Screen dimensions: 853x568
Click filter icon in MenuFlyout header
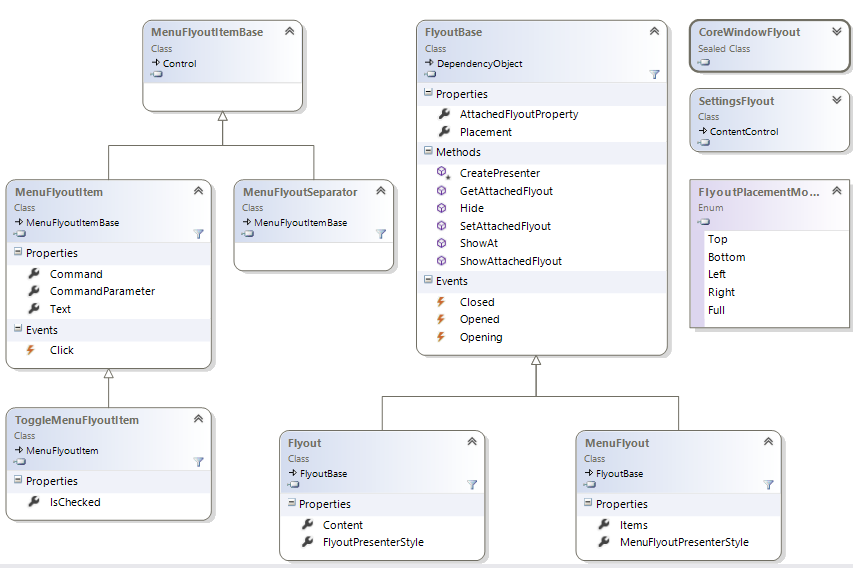tap(768, 485)
